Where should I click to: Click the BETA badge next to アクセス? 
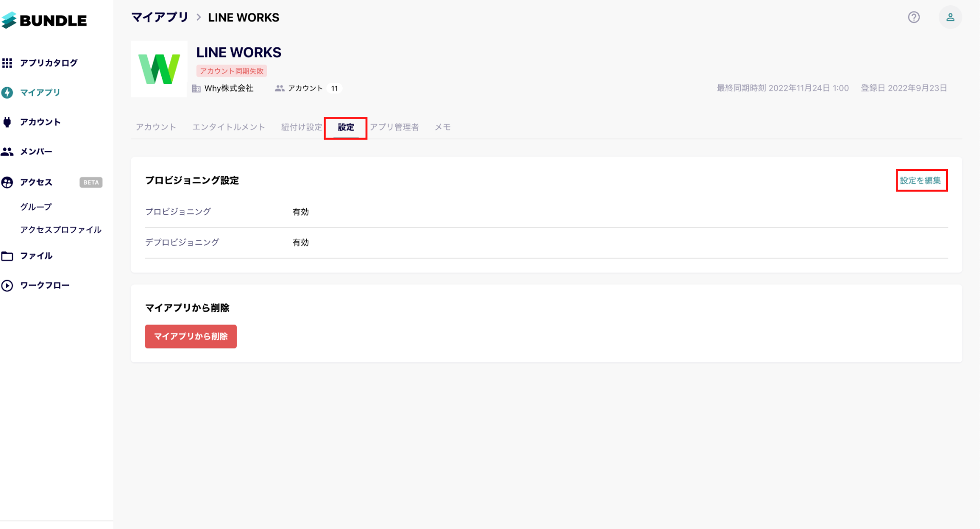(x=91, y=182)
